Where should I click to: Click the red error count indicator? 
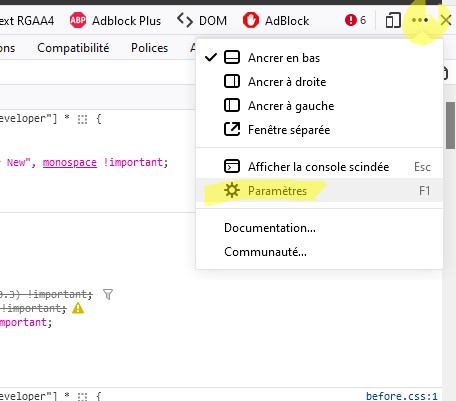pos(355,20)
